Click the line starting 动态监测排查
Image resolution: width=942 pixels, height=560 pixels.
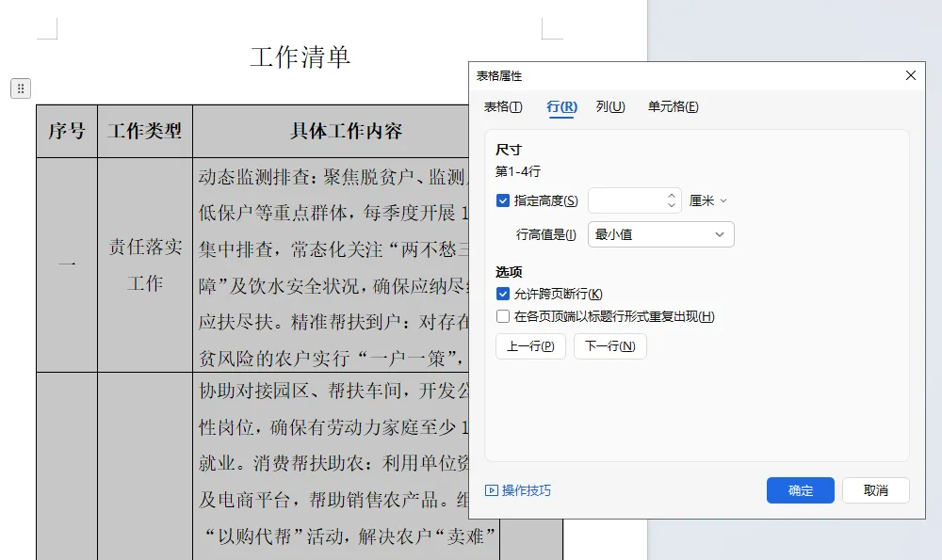pyautogui.click(x=333, y=177)
